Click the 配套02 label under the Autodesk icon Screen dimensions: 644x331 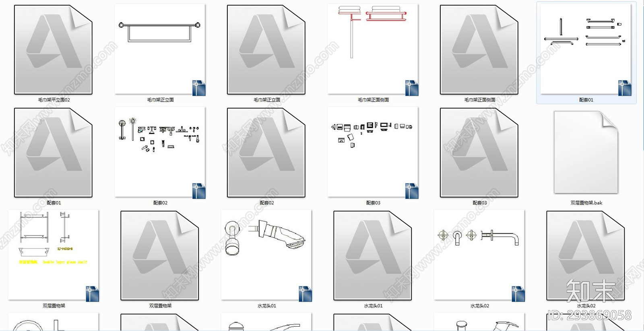pyautogui.click(x=266, y=203)
